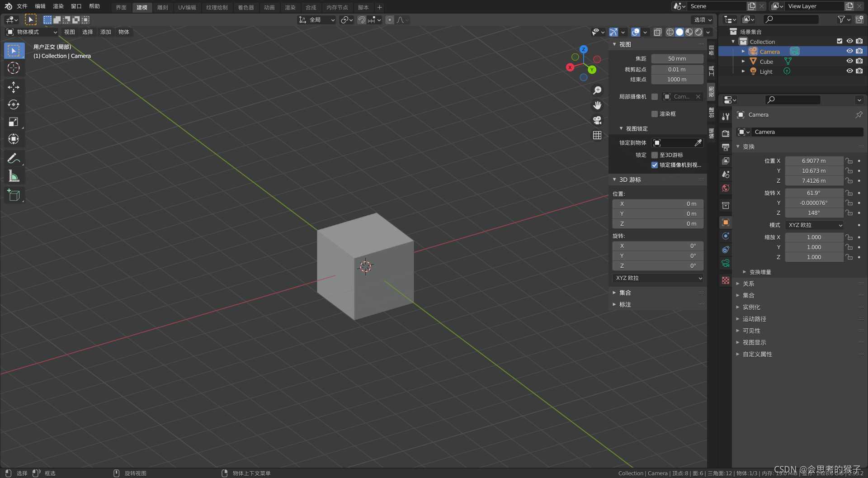Viewport: 868px width, 478px height.
Task: Switch to rendered viewport shading
Action: (x=699, y=32)
